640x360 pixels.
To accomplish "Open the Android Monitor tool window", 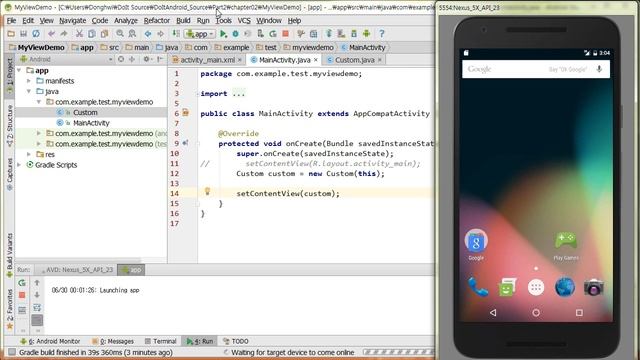I will pyautogui.click(x=50, y=341).
